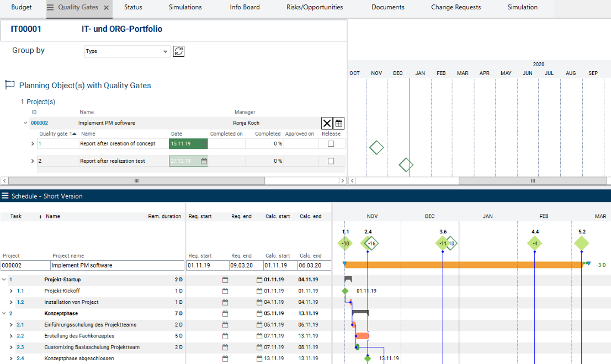Tick Release checkbox for Report after creation of concept

(331, 144)
